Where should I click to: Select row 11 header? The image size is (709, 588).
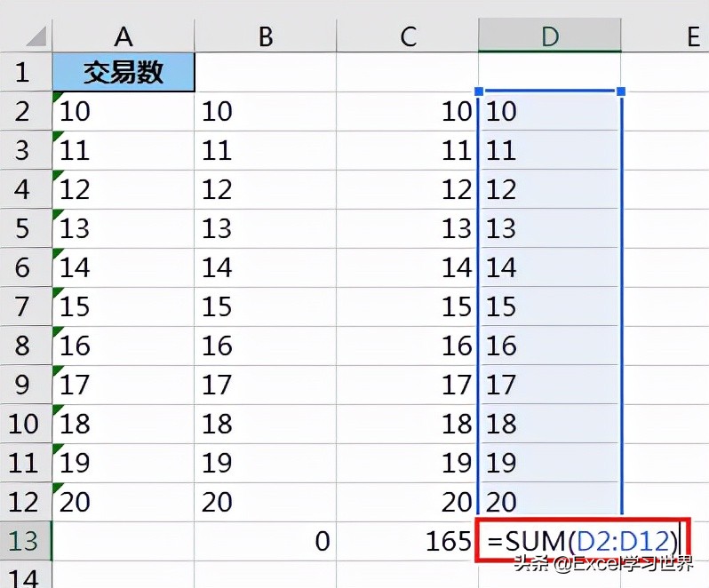(26, 463)
